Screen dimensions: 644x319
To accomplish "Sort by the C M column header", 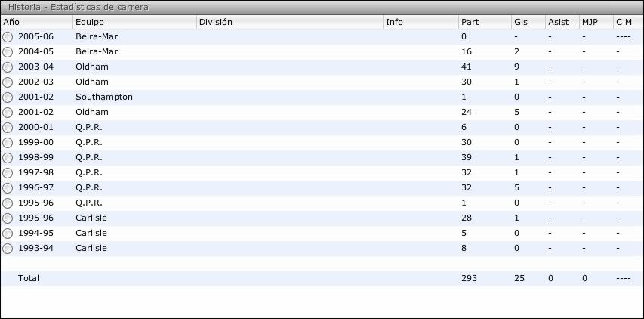I will (x=628, y=22).
